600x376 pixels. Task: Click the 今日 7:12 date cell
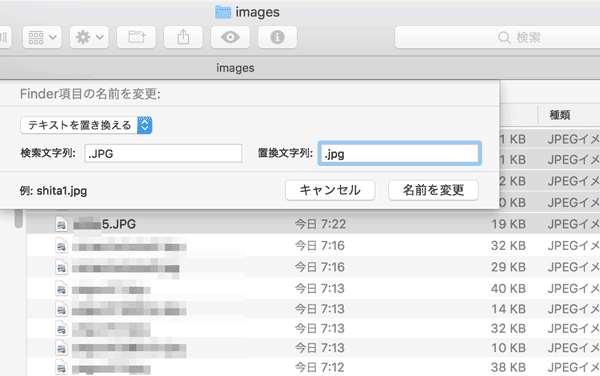[320, 368]
